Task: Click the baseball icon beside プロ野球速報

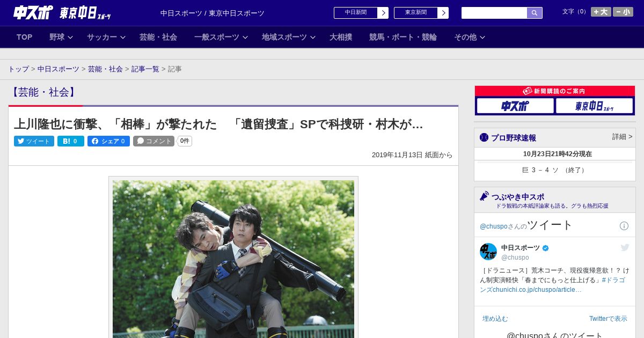Action: pos(484,137)
